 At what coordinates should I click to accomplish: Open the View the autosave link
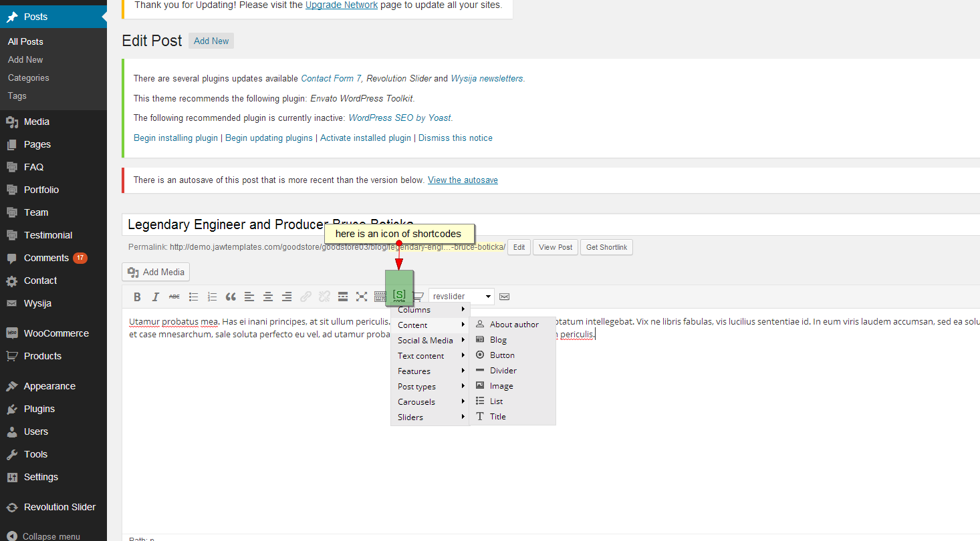pos(463,180)
